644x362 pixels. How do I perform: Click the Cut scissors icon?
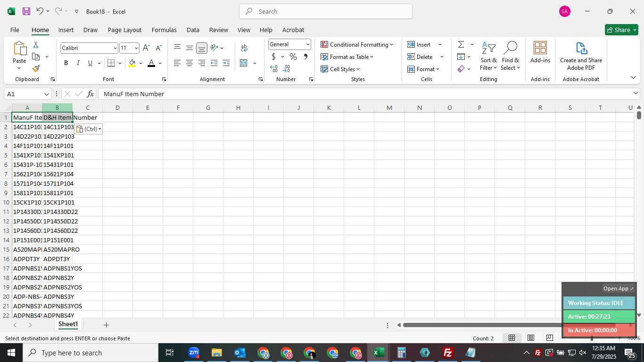pyautogui.click(x=36, y=45)
